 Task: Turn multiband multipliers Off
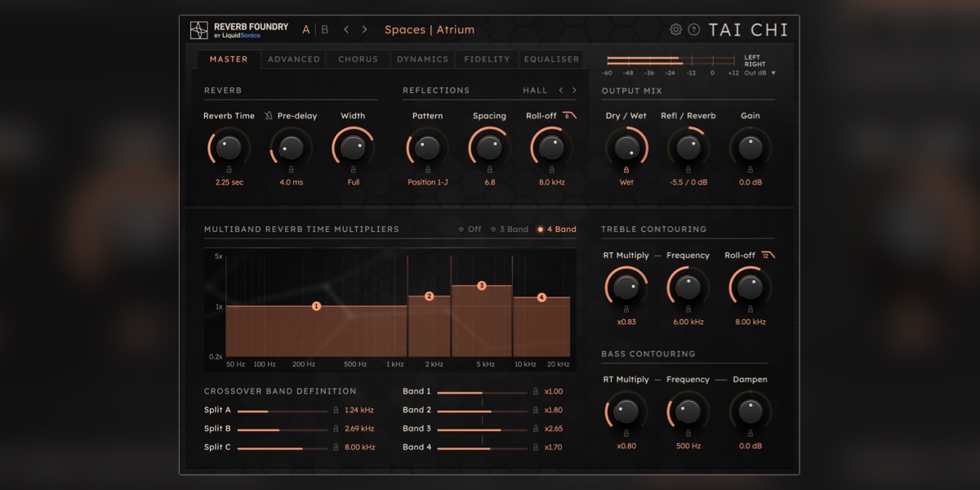470,229
